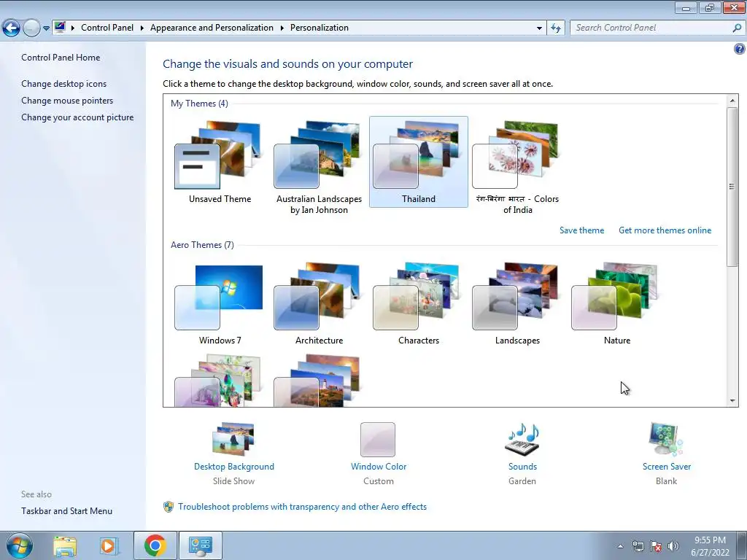Select the Thailand theme

(x=418, y=162)
